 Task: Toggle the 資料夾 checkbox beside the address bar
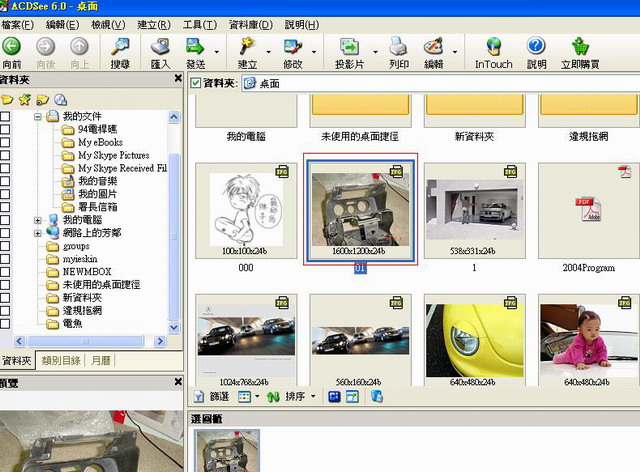tap(196, 83)
